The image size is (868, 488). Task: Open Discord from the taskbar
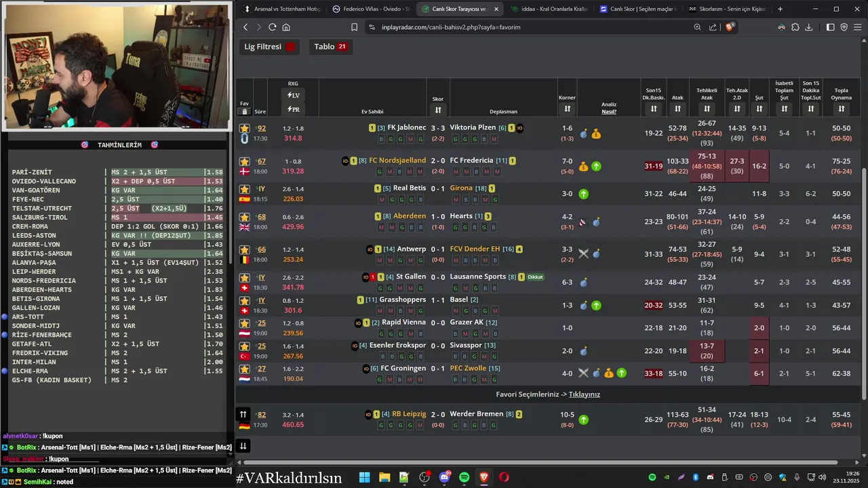[445, 477]
